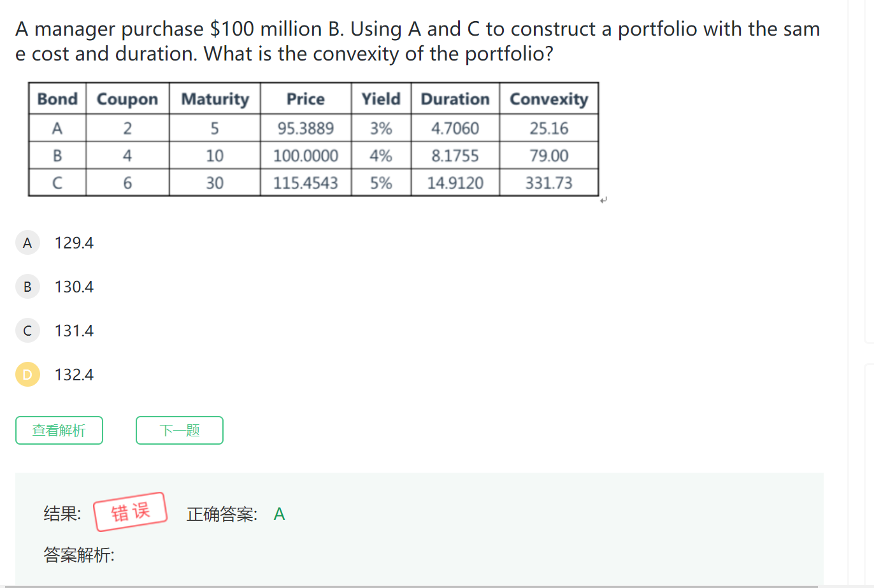
Task: Choose the 132.4 answer text
Action: coord(74,375)
